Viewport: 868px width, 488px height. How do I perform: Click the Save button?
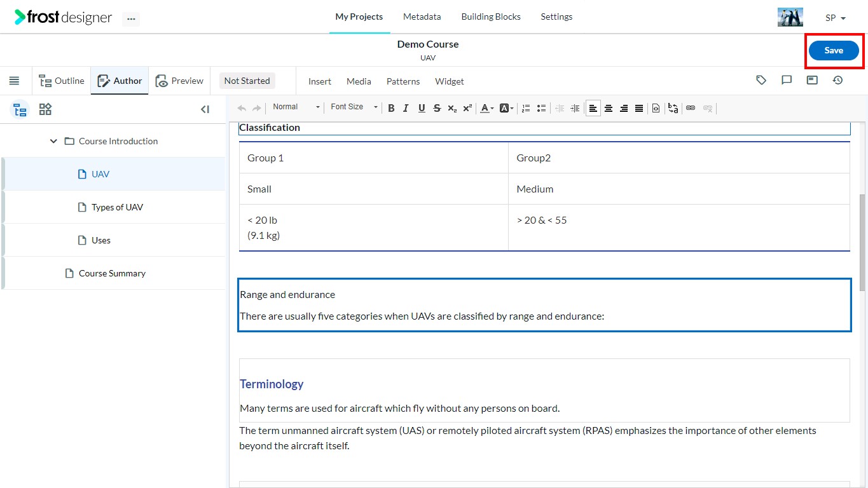834,51
